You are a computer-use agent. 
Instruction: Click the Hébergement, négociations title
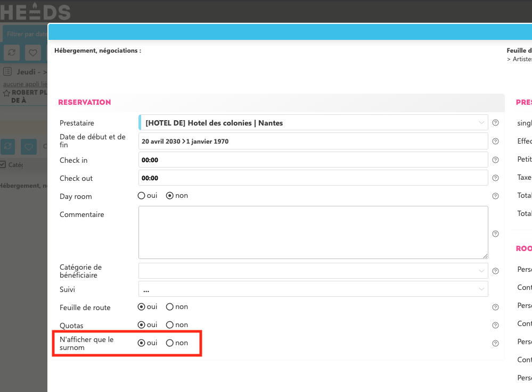pyautogui.click(x=97, y=51)
